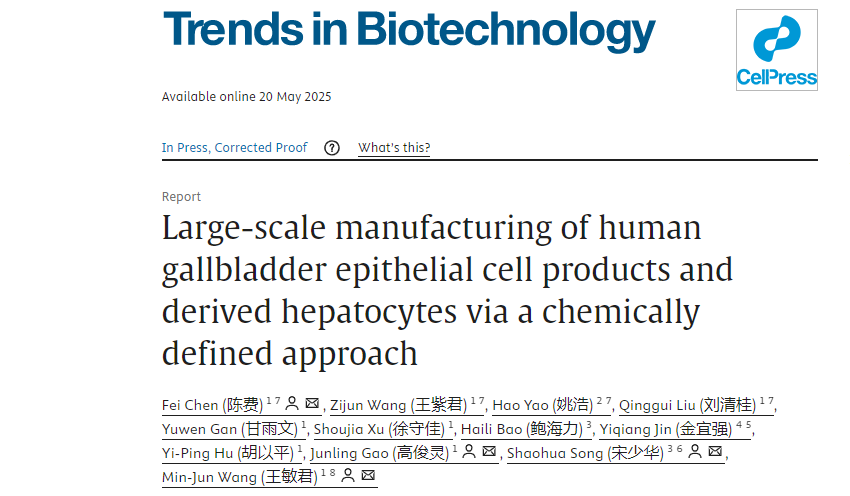Click email envelope icon next to Fei Chen
The width and height of the screenshot is (850, 496).
point(312,404)
